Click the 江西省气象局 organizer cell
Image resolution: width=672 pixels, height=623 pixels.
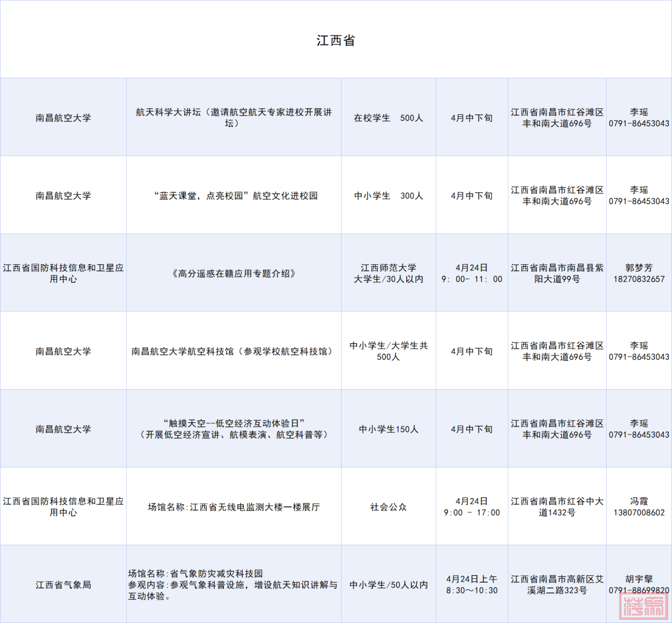[x=63, y=584]
